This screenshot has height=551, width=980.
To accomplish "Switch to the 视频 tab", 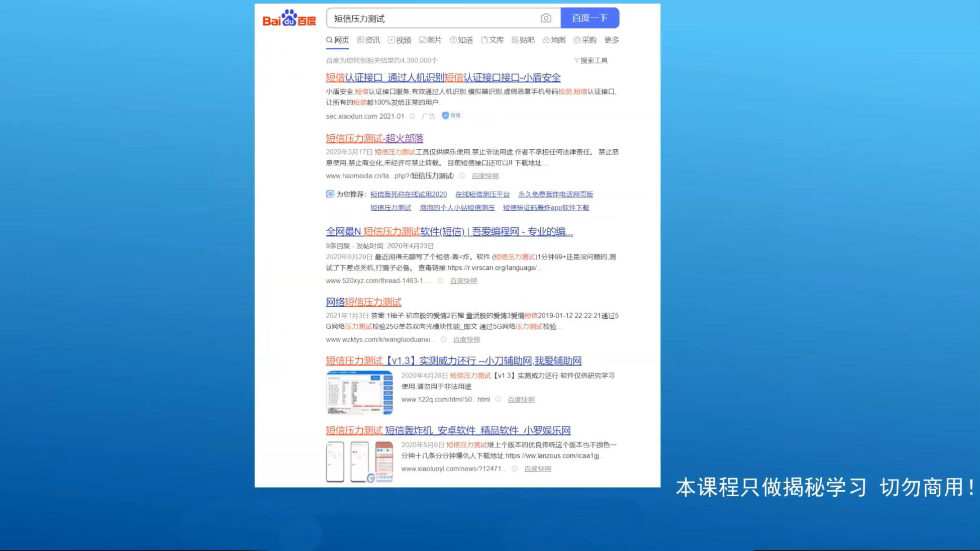I will point(400,40).
